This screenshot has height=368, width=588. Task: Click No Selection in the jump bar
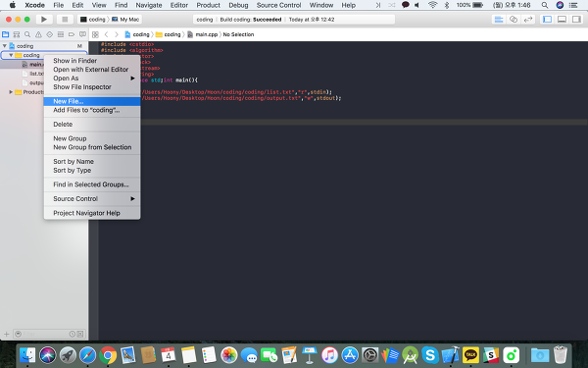click(x=238, y=34)
